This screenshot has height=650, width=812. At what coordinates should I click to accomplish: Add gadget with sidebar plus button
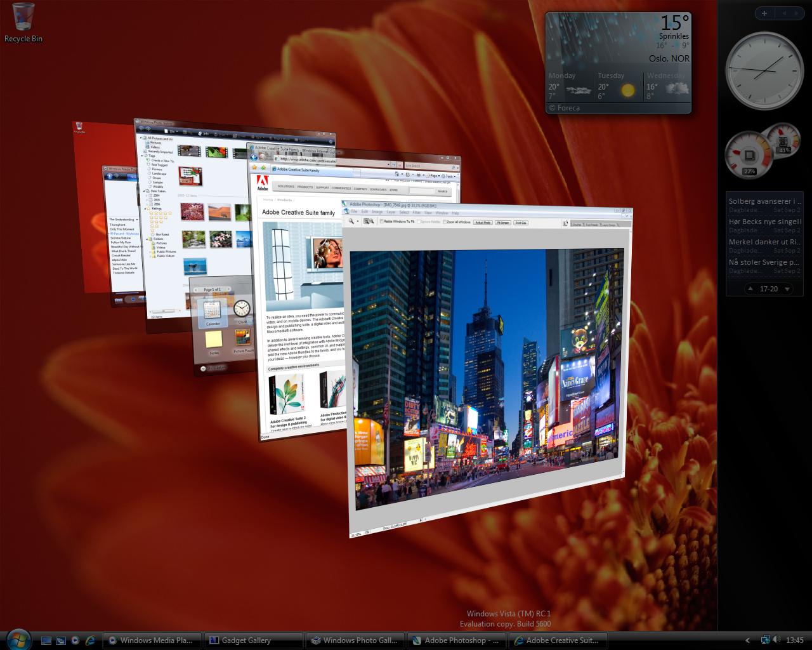coord(764,13)
